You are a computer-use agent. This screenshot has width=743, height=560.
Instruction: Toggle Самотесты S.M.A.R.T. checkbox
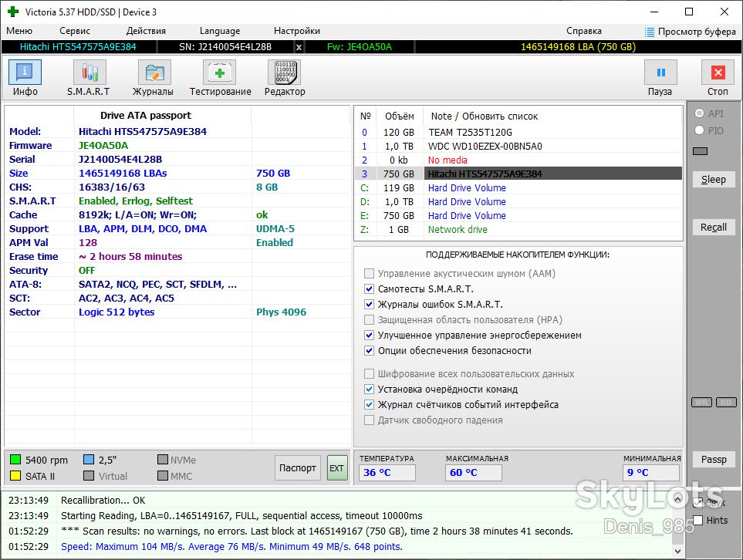pyautogui.click(x=369, y=288)
